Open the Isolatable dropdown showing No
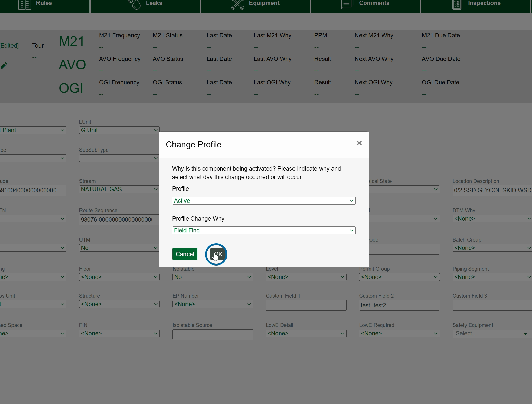The image size is (532, 404). (212, 277)
